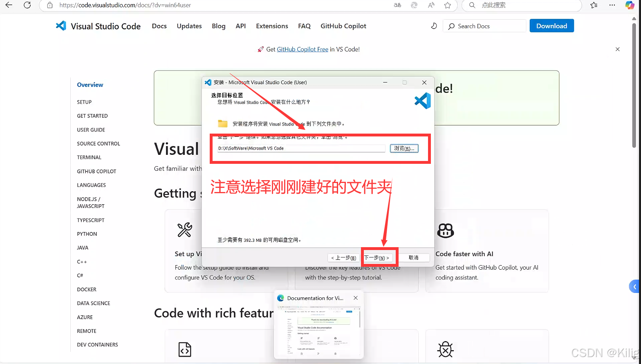
Task: Expand SOURCE CONTROL section in sidebar
Action: tap(99, 144)
